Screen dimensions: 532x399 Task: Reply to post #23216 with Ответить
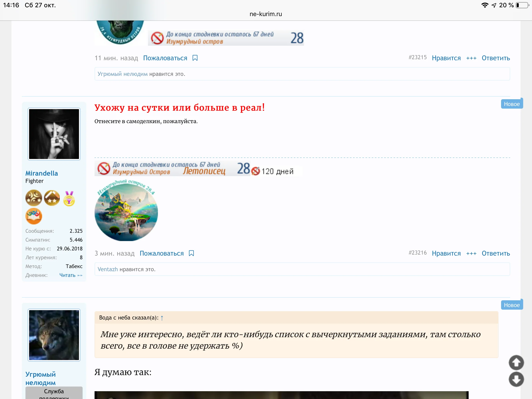pyautogui.click(x=495, y=253)
